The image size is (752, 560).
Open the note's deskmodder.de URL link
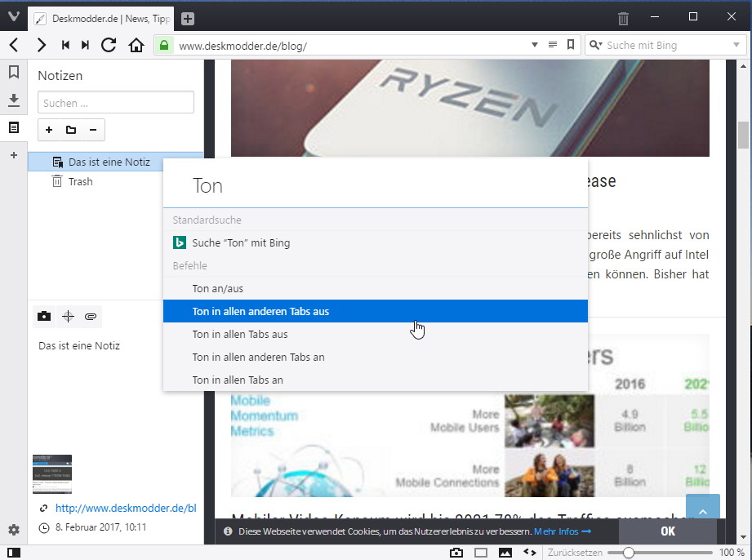[x=126, y=508]
